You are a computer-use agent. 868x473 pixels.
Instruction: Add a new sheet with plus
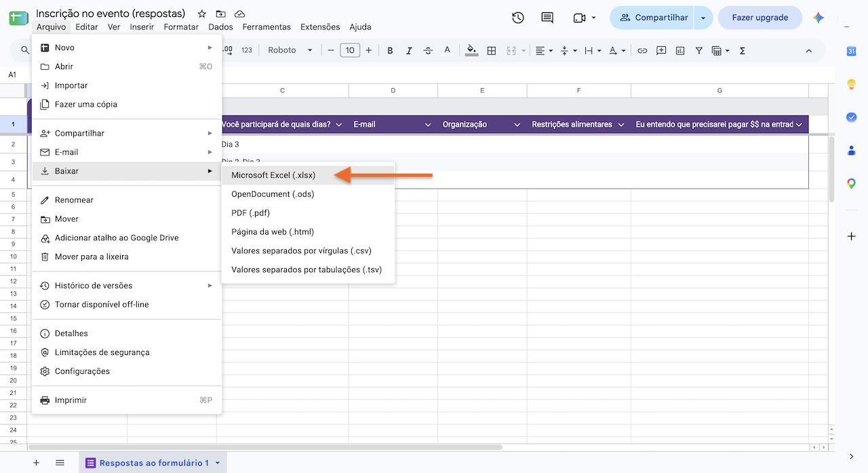tap(37, 463)
